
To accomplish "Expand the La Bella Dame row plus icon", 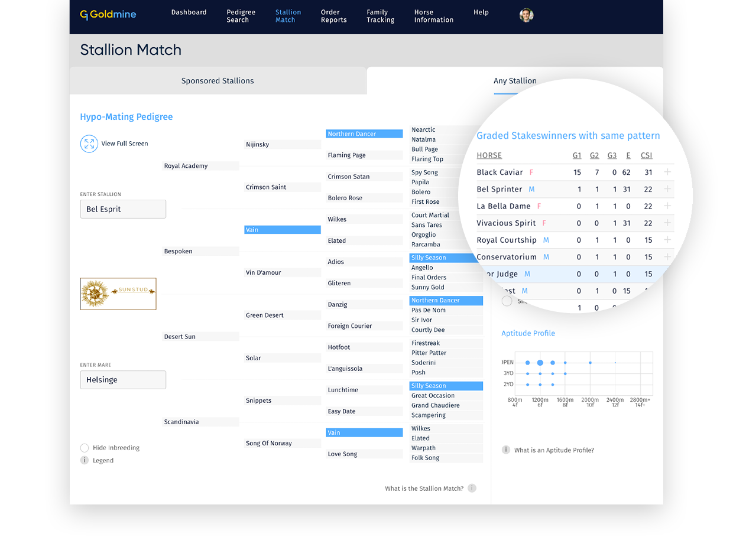I will point(667,206).
